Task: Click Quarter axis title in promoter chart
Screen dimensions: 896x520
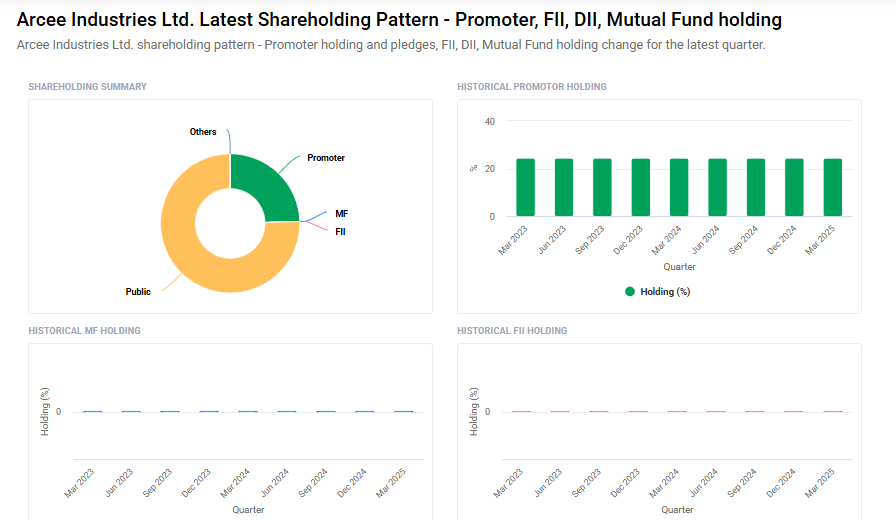Action: coord(679,267)
